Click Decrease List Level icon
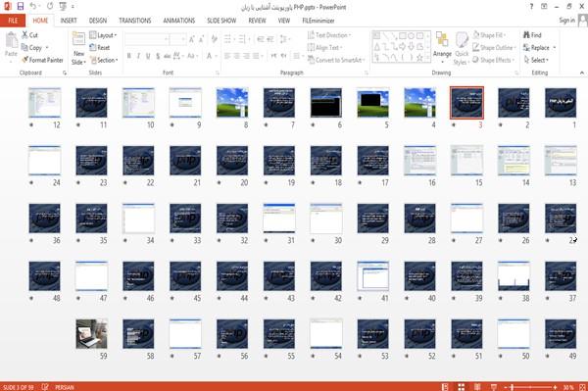Screen dimensions: 588x391 (x=261, y=39)
